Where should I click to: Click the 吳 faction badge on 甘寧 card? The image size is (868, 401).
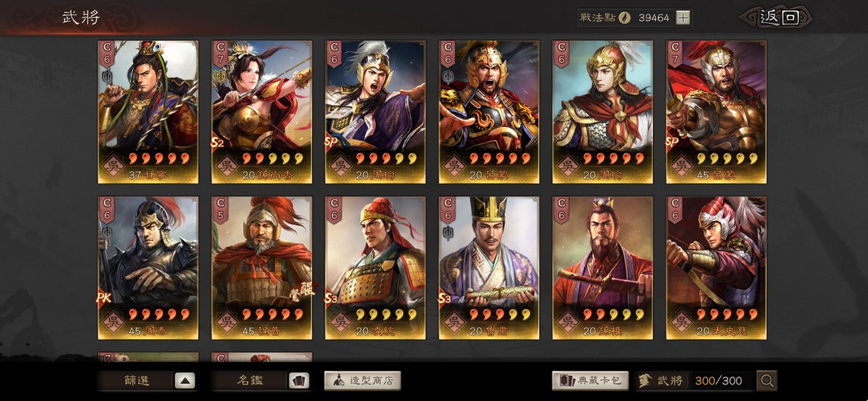tap(113, 165)
